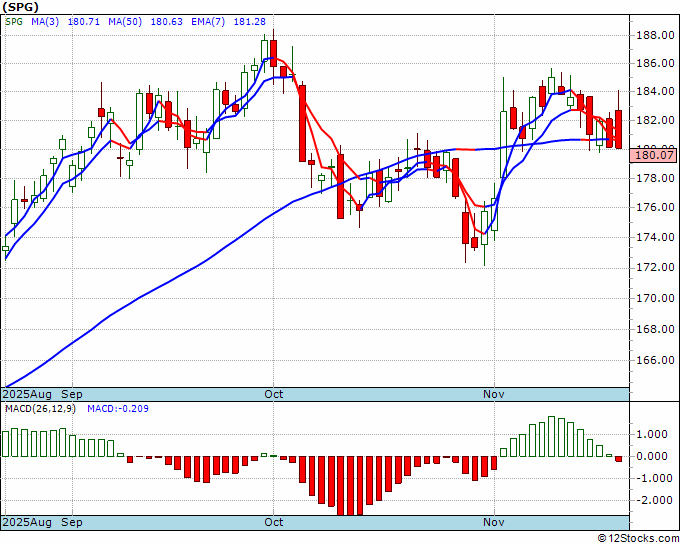Click the Nov label on MACD axis

pyautogui.click(x=494, y=522)
